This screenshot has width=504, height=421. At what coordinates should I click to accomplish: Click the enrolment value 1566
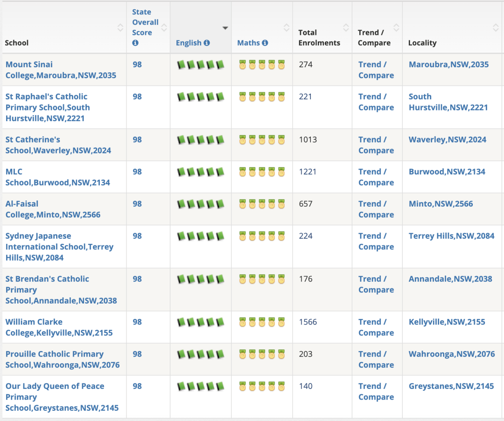point(308,322)
